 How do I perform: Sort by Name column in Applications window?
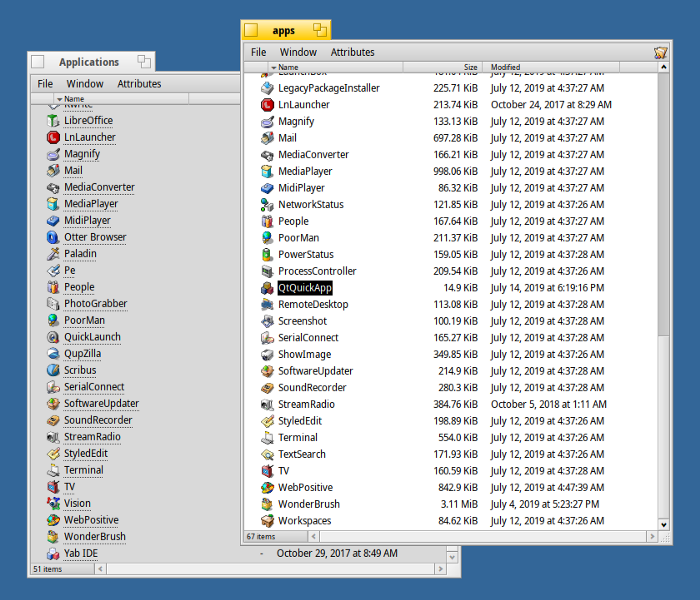pyautogui.click(x=121, y=99)
